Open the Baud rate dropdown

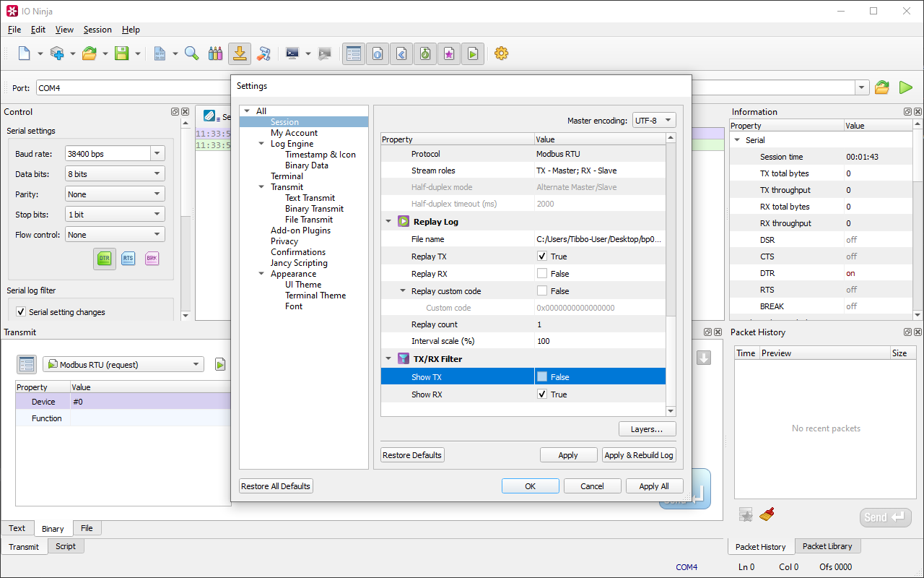pyautogui.click(x=157, y=153)
